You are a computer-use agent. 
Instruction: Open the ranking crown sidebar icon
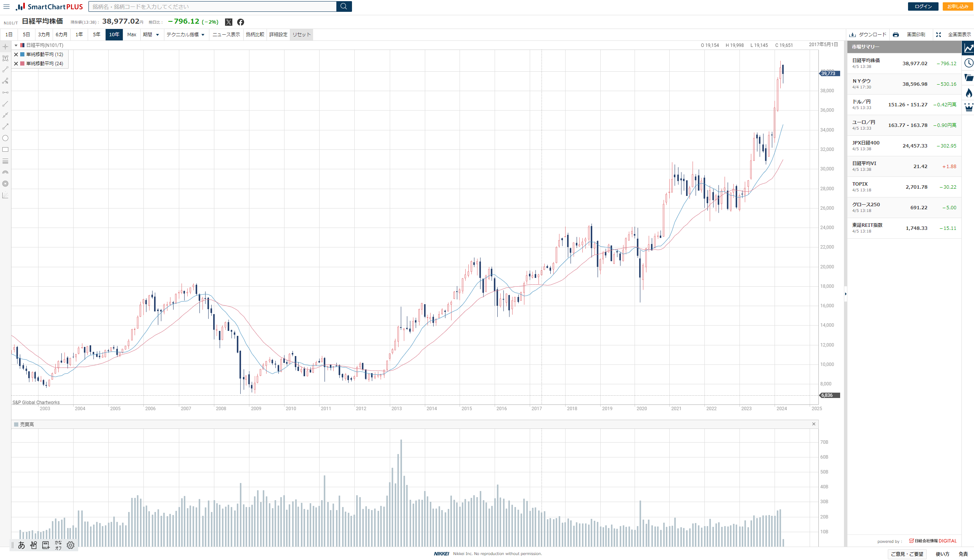[x=968, y=107]
